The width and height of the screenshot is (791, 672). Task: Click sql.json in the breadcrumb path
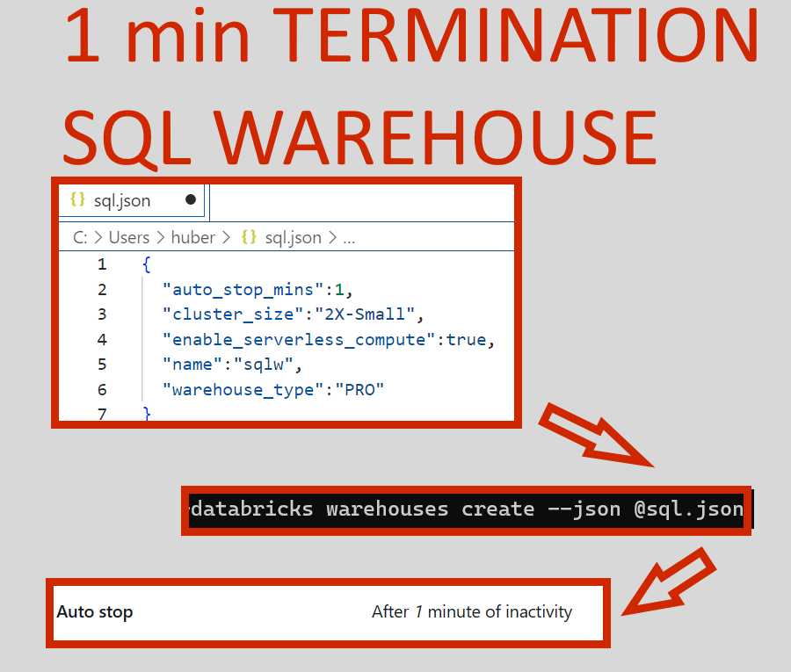(x=293, y=237)
